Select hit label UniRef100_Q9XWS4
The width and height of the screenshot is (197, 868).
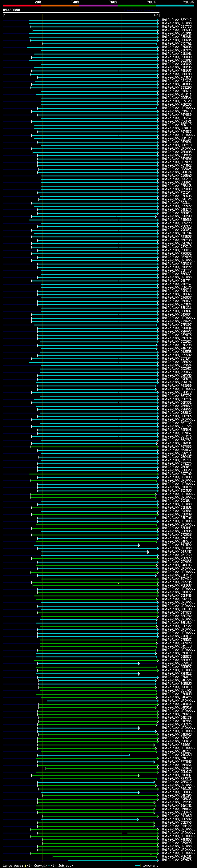pyautogui.click(x=177, y=501)
